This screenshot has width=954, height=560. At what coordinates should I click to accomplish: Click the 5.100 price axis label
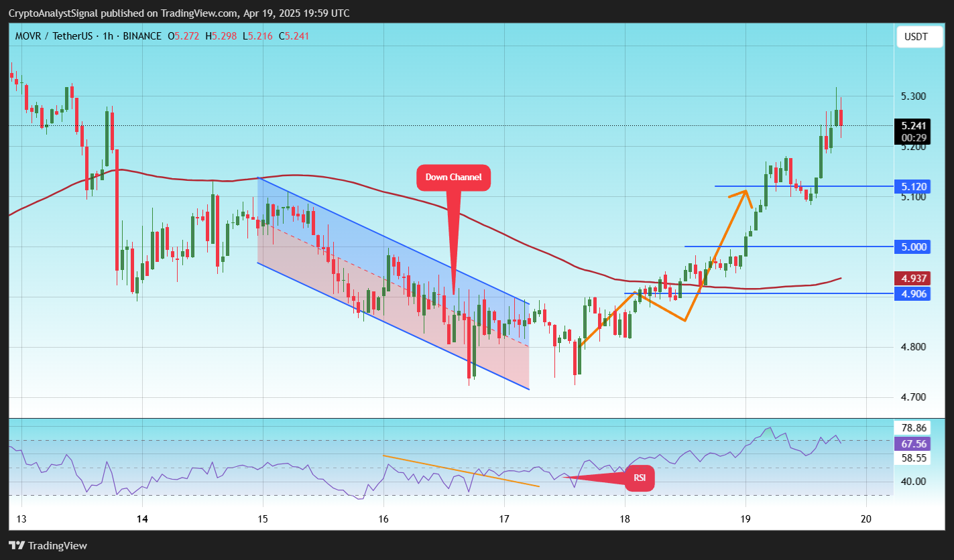coord(914,197)
